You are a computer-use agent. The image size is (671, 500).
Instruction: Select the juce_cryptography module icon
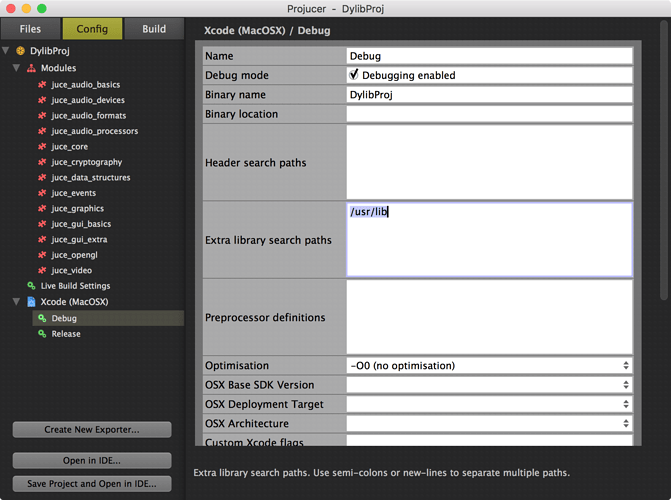click(x=42, y=162)
